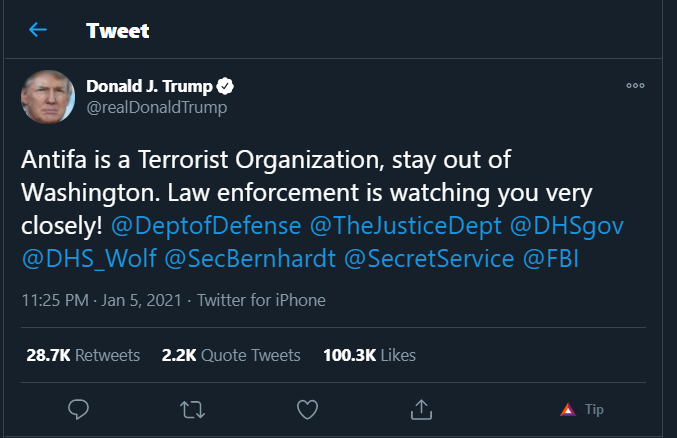View the 2.2K Quote Tweets
677x438 pixels.
[231, 355]
